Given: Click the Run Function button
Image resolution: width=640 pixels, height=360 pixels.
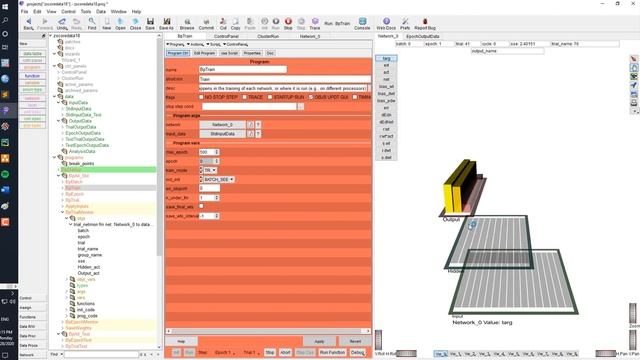Looking at the screenshot, I should 332,352.
